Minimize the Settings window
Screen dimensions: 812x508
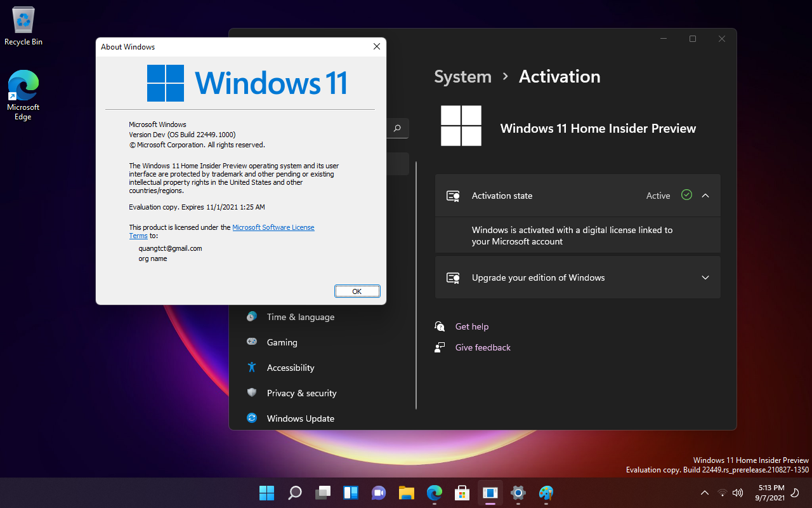tap(664, 39)
